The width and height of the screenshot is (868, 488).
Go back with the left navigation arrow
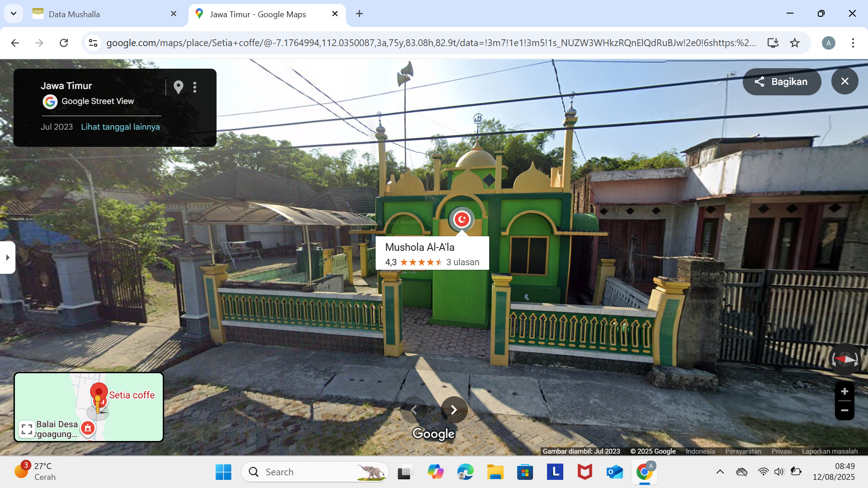(x=414, y=410)
